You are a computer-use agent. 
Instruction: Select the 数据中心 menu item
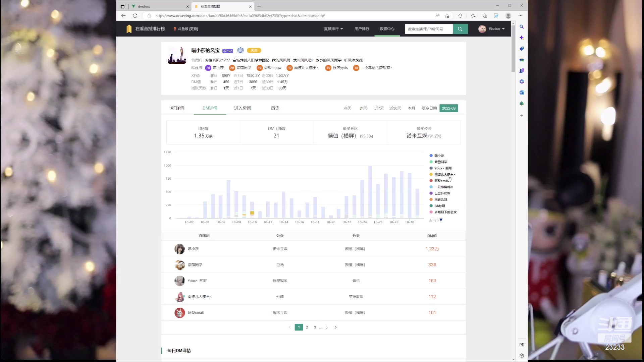pyautogui.click(x=387, y=29)
